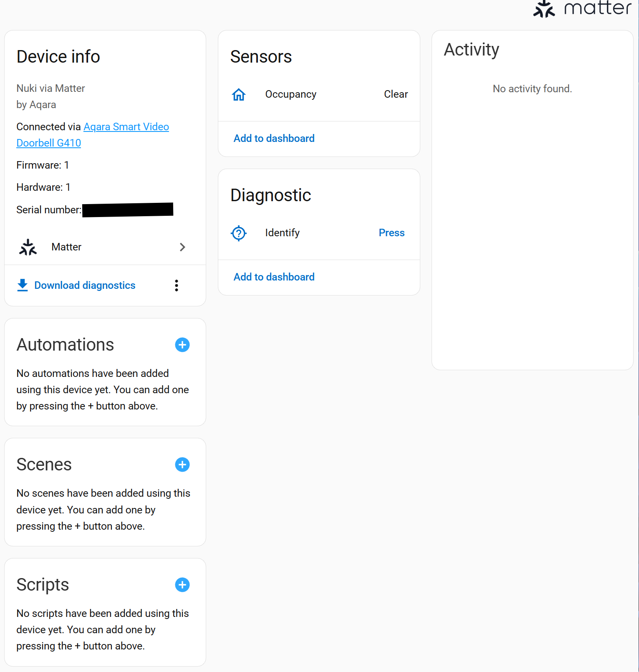Add Diagnostic card to dashboard
Screen dimensions: 639x672
(x=274, y=277)
